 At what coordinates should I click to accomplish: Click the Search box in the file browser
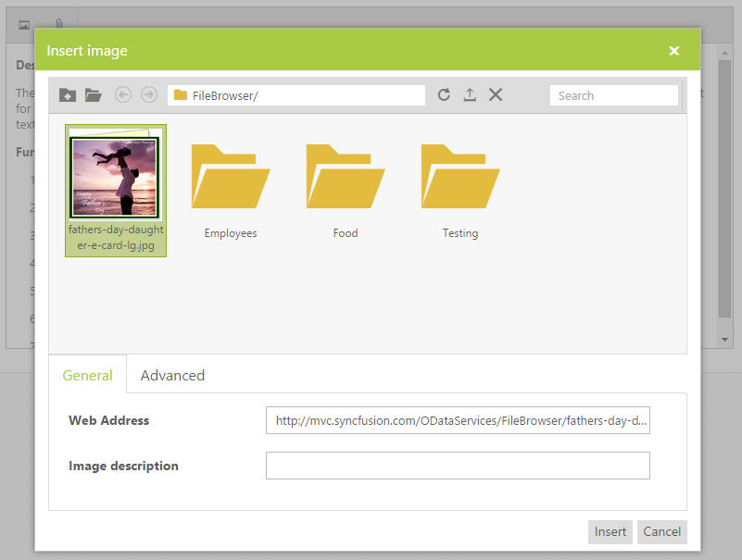(614, 95)
